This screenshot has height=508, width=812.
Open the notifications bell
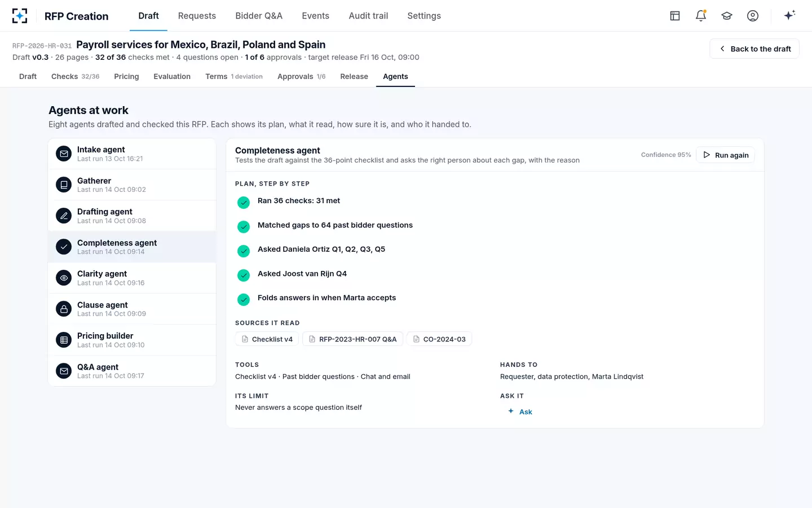point(701,16)
